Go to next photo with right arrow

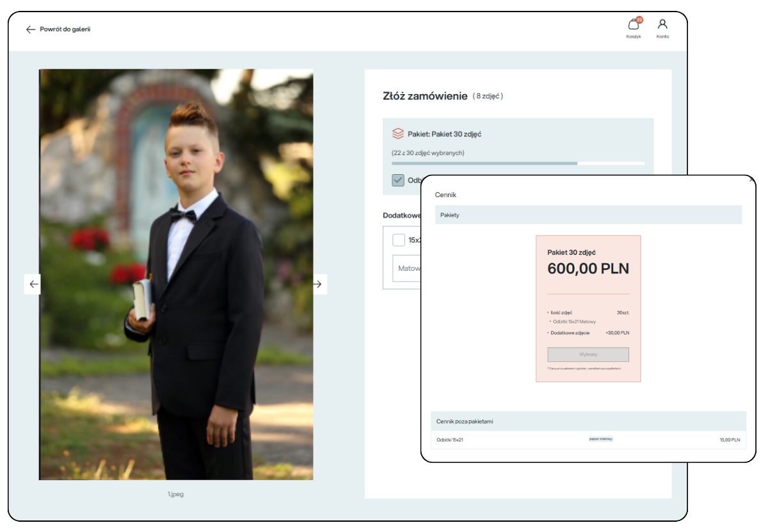[319, 284]
